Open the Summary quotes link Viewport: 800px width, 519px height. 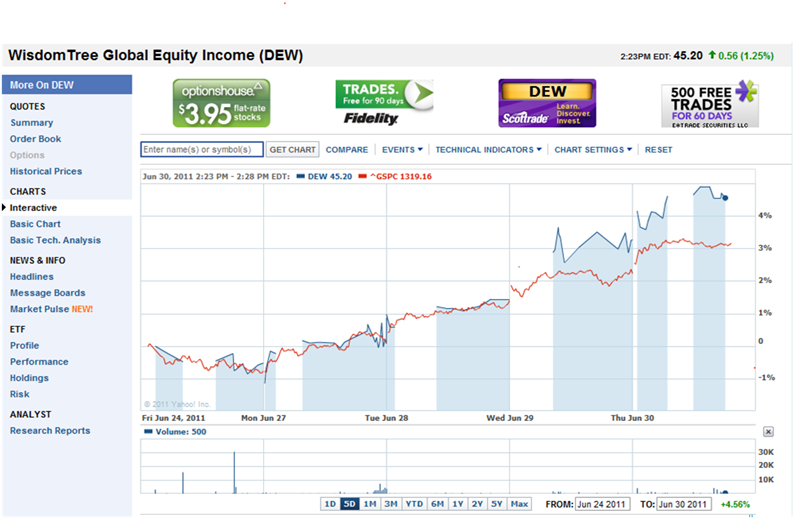coord(32,122)
